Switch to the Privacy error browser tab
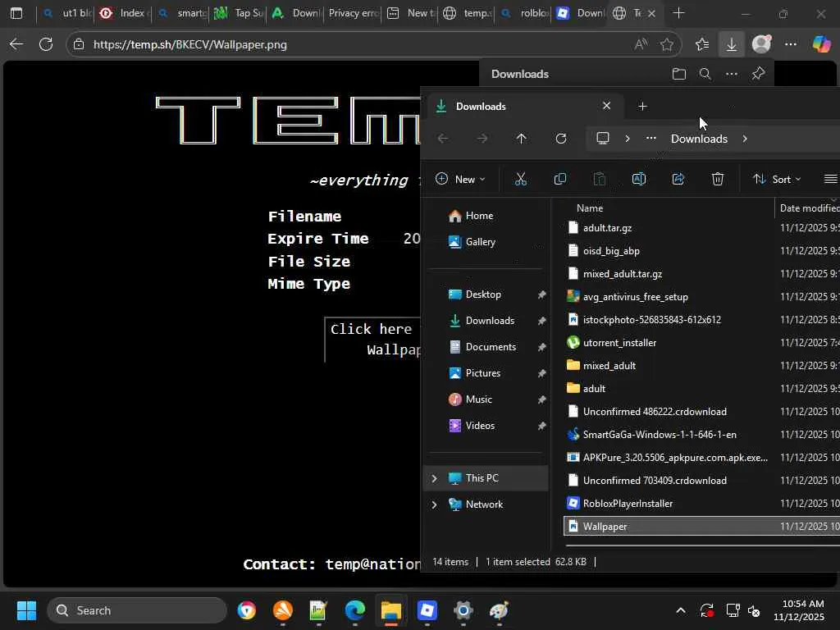 coord(353,13)
